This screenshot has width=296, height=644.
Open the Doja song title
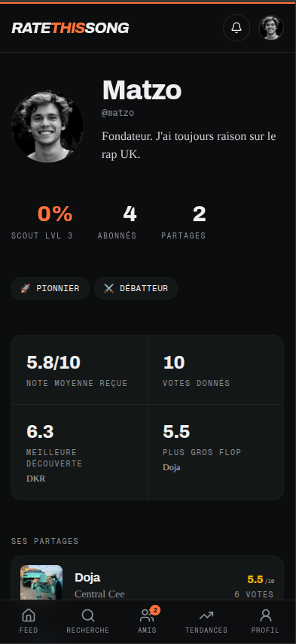click(x=87, y=578)
